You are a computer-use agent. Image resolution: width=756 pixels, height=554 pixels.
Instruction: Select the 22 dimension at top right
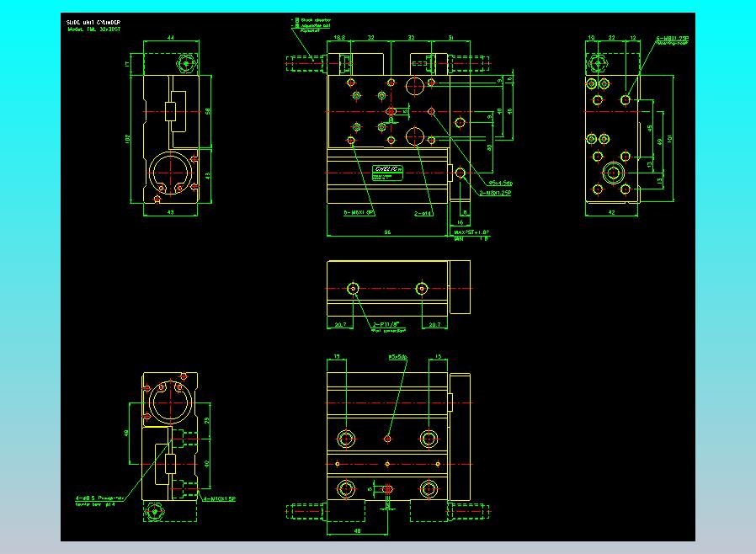tap(612, 37)
